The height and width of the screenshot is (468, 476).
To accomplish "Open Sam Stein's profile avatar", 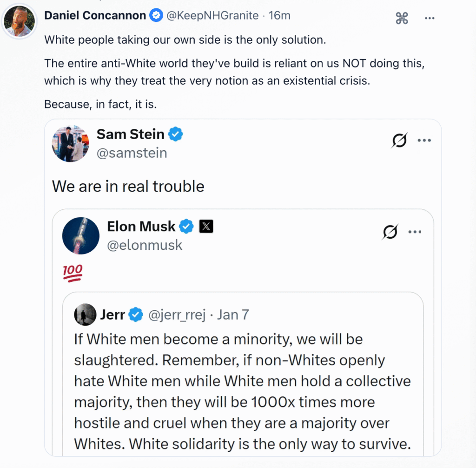I will coord(70,144).
